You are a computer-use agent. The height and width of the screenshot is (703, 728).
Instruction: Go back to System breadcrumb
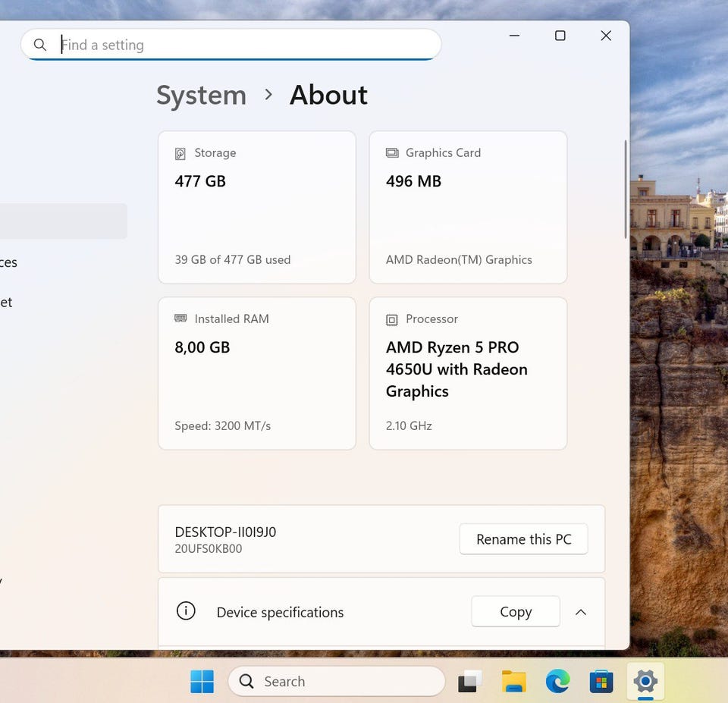point(201,96)
